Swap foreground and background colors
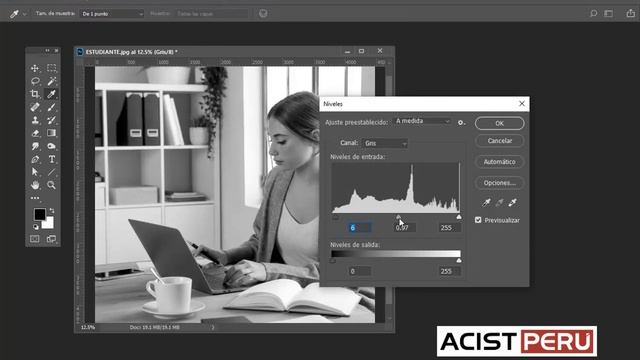The width and height of the screenshot is (640, 360). click(x=52, y=211)
